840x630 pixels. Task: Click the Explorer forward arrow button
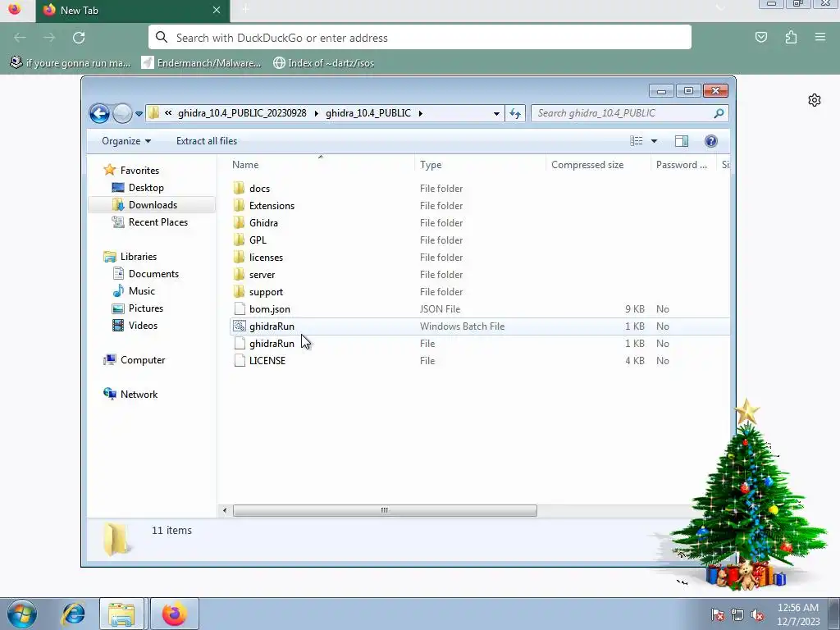coord(122,113)
